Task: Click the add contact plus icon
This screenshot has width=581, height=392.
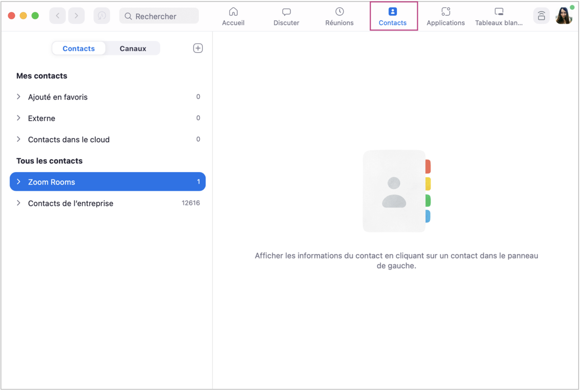Action: pos(198,48)
